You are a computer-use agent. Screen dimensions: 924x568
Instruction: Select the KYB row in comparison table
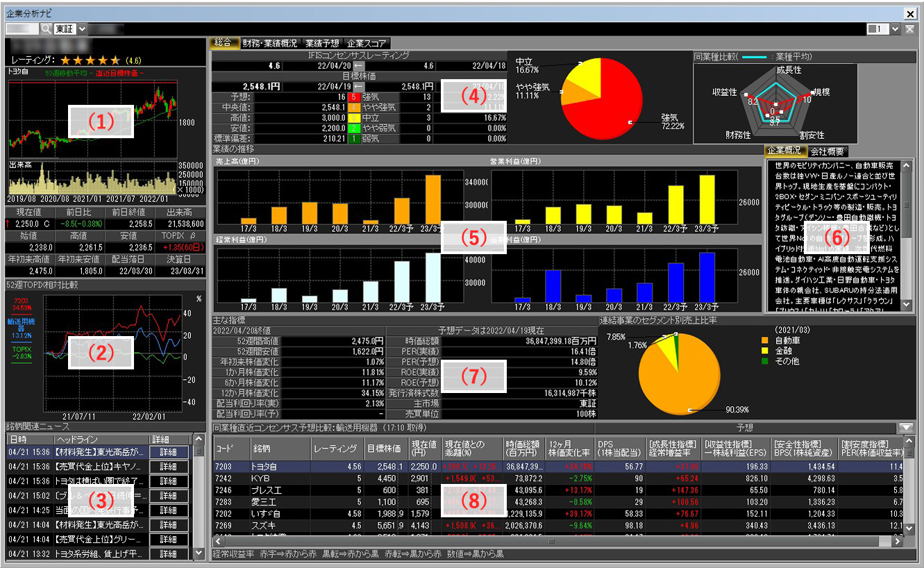pos(559,479)
